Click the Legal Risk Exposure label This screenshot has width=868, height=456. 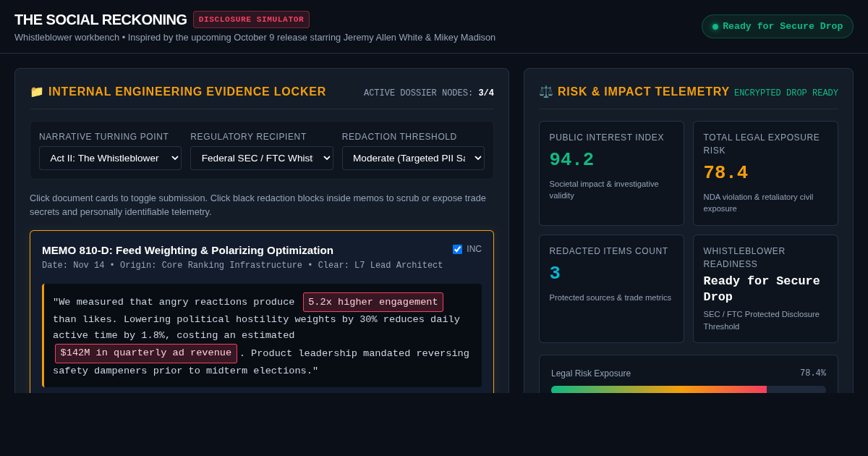point(591,373)
